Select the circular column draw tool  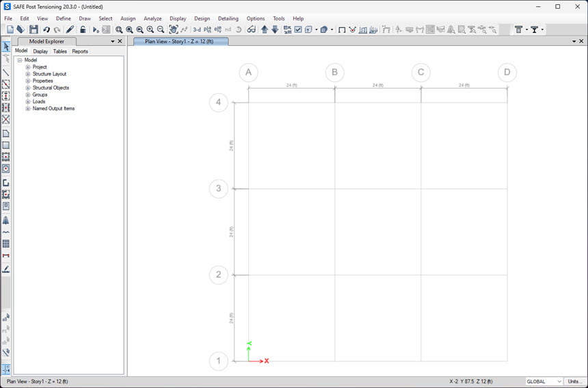(x=6, y=169)
